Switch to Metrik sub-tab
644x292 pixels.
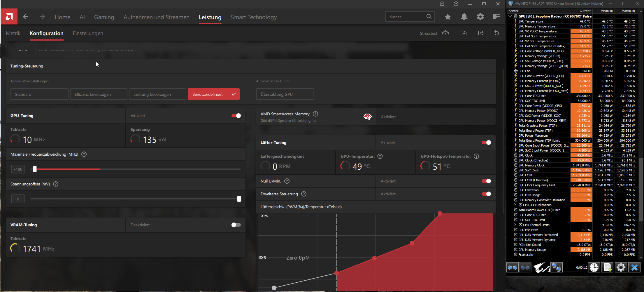(x=13, y=33)
